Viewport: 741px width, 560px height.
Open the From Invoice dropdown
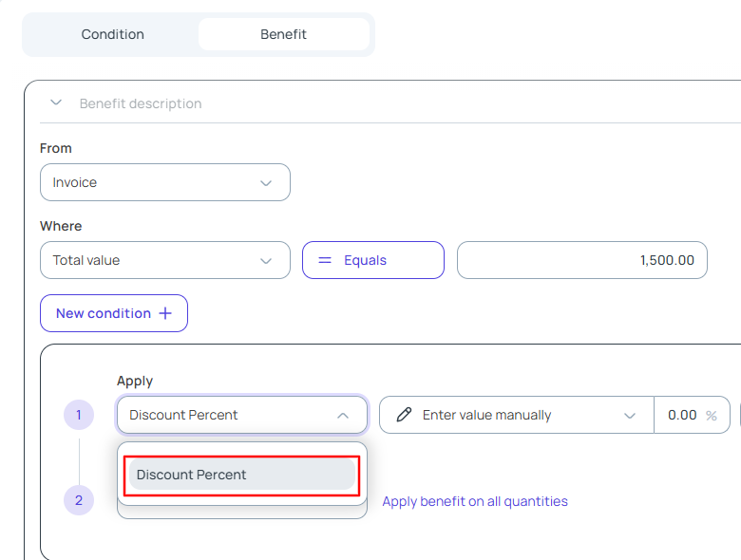click(x=164, y=182)
